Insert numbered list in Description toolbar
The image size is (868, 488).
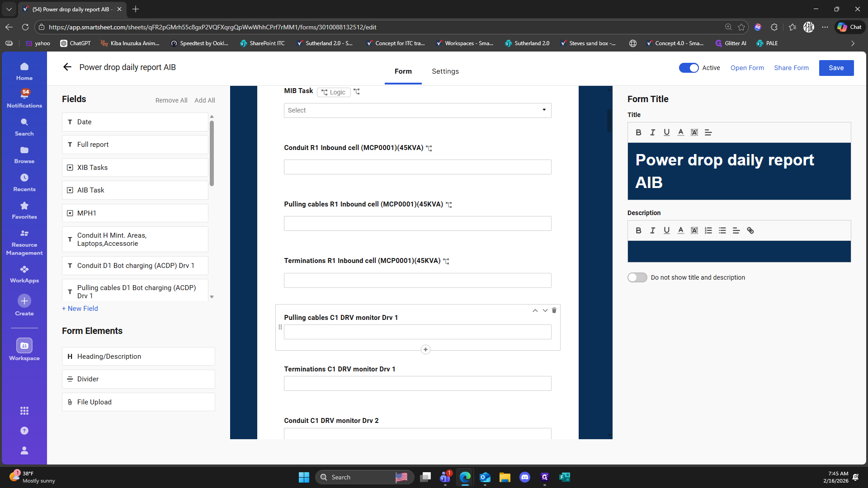(708, 230)
